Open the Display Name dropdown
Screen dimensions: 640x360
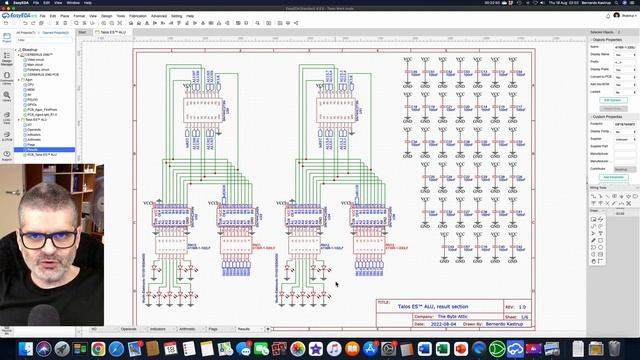click(x=625, y=55)
